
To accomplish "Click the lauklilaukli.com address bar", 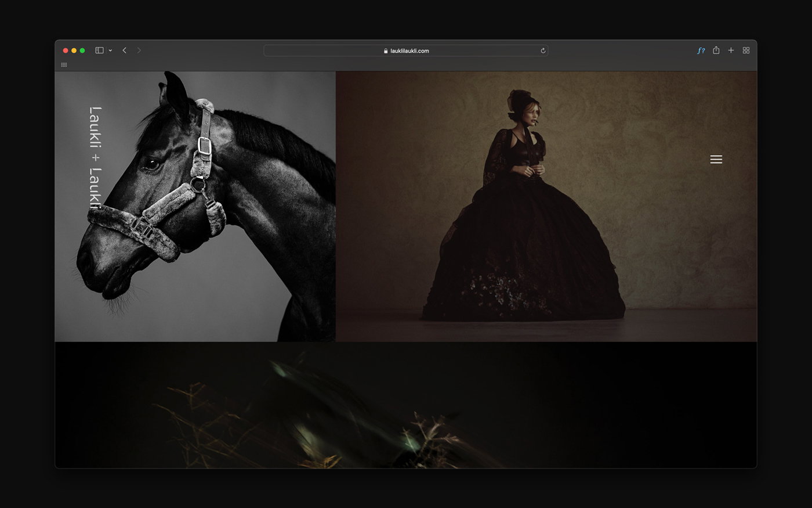I will [x=405, y=51].
